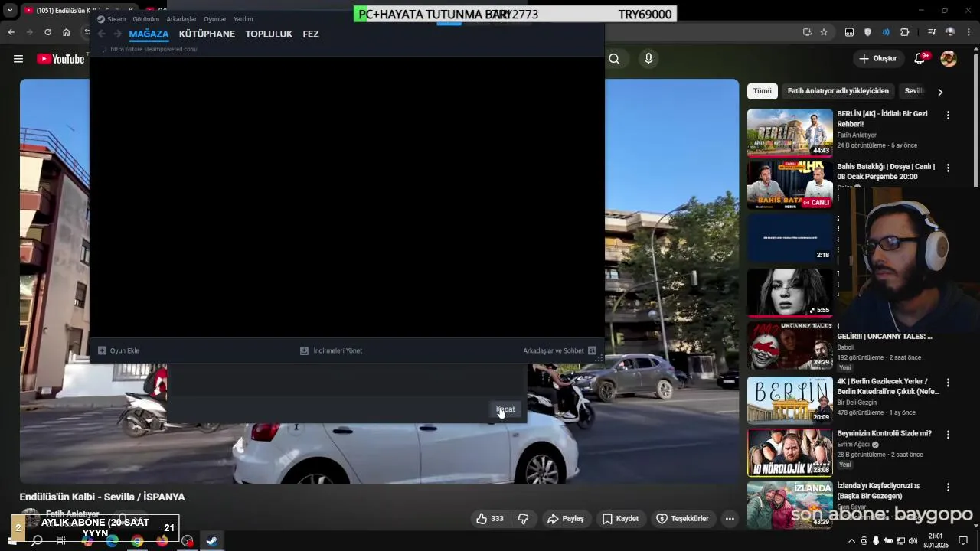Open İzlanda'yı Keşfediyoruz video title
This screenshot has width=980, height=551.
(x=878, y=491)
